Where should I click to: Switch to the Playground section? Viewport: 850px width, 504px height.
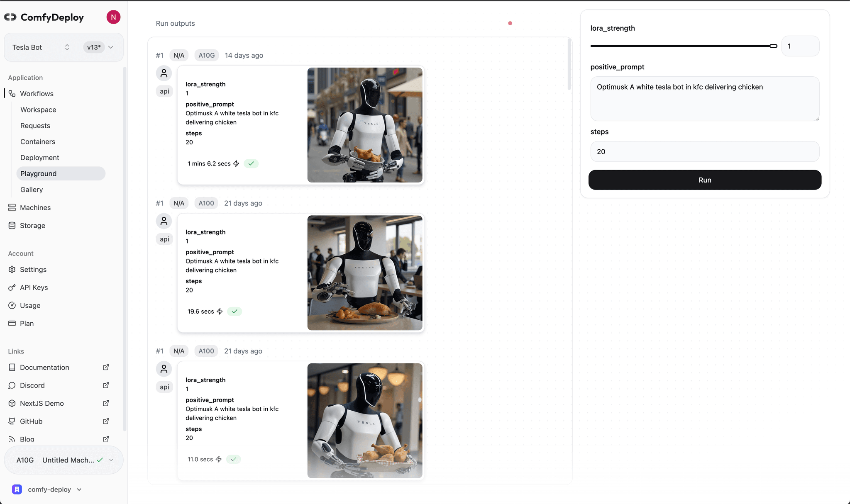38,173
